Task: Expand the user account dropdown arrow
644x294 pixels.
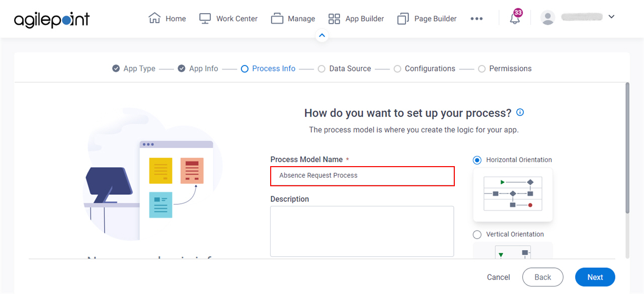Action: 611,17
